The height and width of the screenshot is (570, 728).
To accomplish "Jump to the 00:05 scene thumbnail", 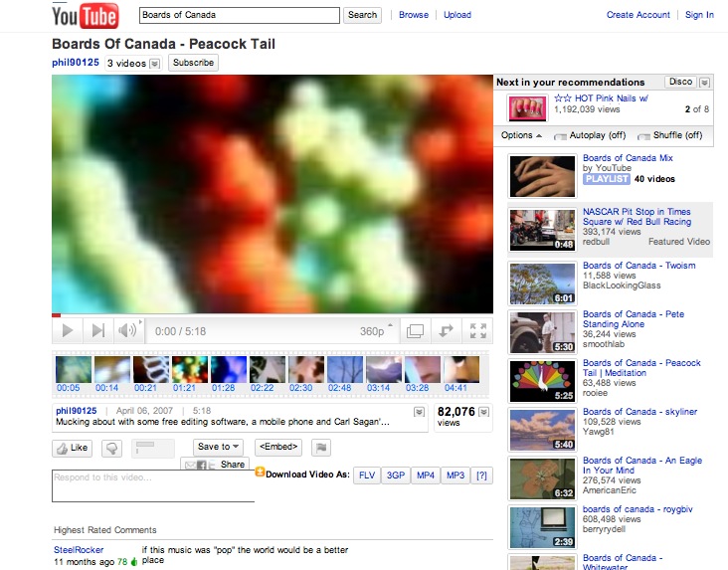I will [x=74, y=369].
